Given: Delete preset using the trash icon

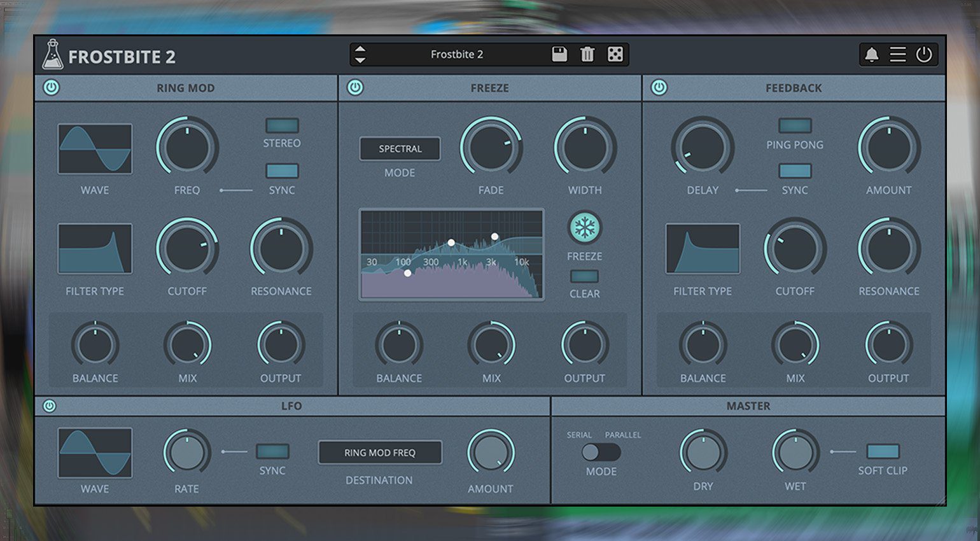Looking at the screenshot, I should 587,54.
